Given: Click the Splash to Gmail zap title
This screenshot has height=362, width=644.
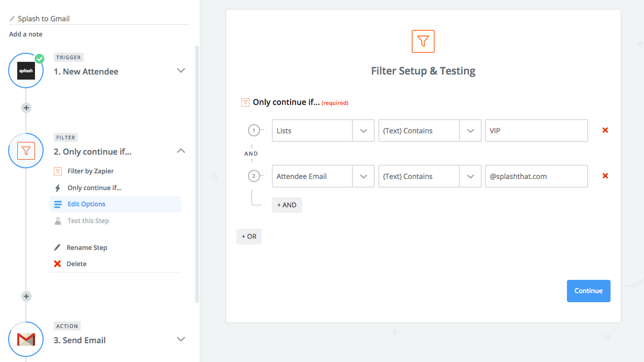Looking at the screenshot, I should click(44, 19).
